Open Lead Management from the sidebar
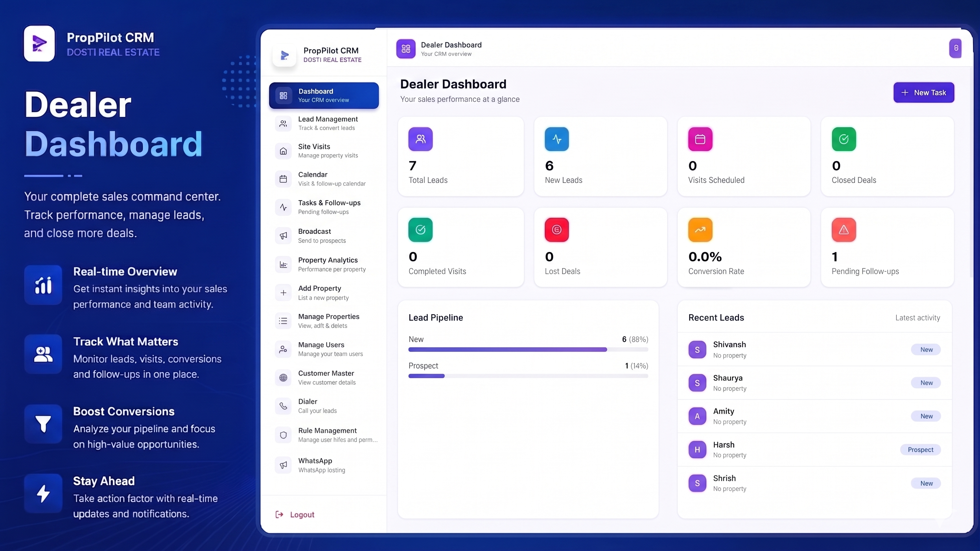980x551 pixels. [x=324, y=124]
